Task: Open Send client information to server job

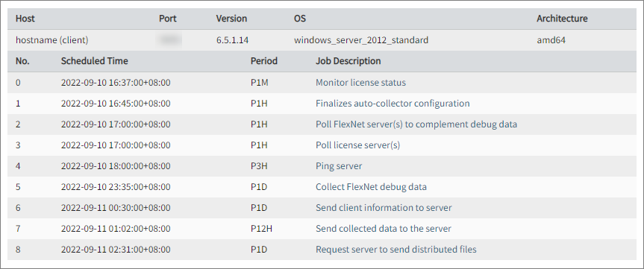Action: pos(384,208)
